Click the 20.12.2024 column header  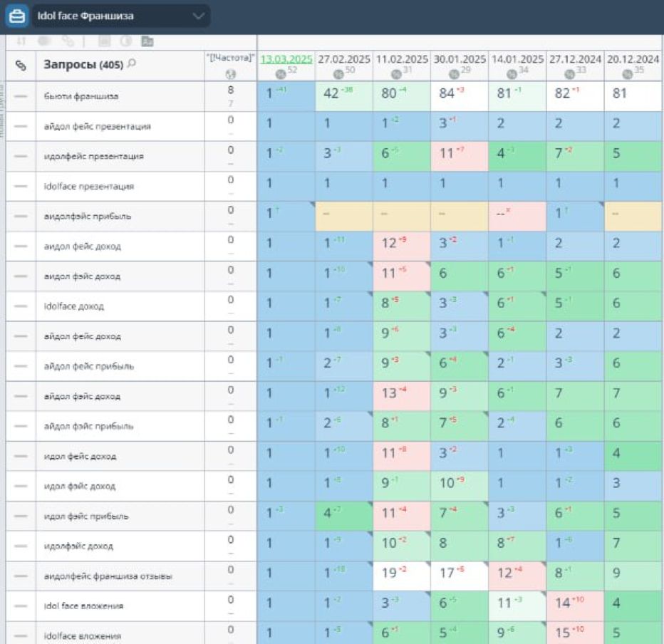[x=633, y=59]
